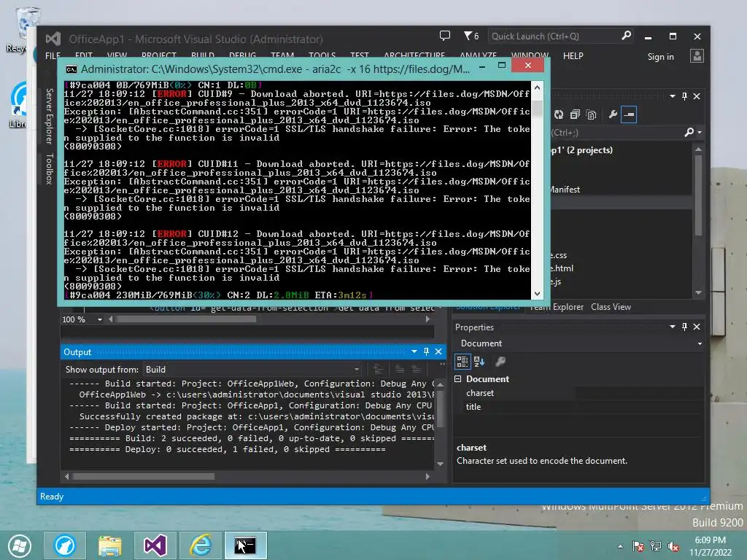Open Output panel window position dropdown
The height and width of the screenshot is (560, 747).
[414, 351]
